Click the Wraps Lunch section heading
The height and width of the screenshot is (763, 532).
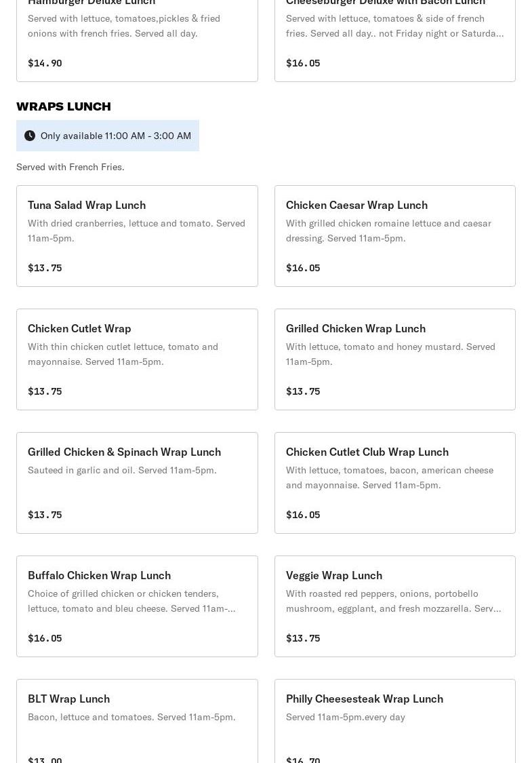[x=64, y=106]
